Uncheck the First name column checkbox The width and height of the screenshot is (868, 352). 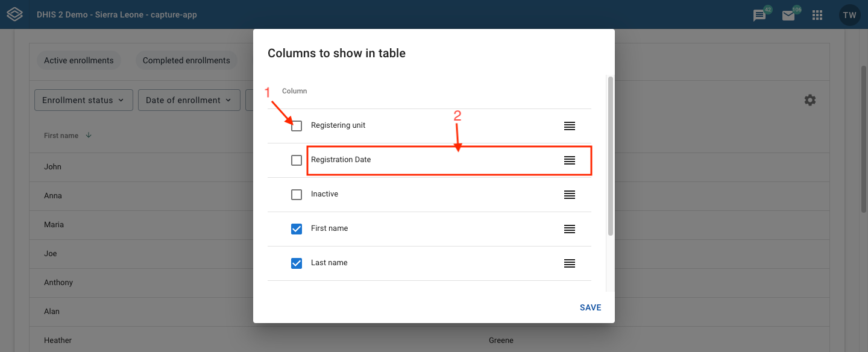pyautogui.click(x=297, y=229)
